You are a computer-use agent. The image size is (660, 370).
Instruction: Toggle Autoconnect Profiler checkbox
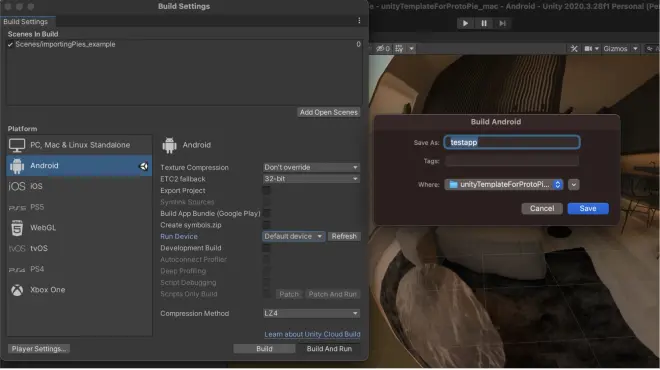pyautogui.click(x=266, y=260)
